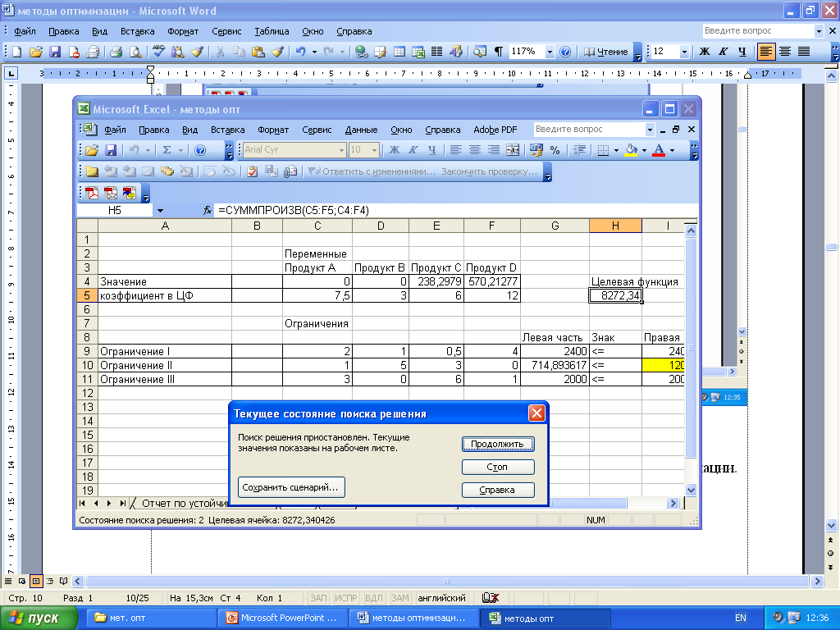Click the Convert to Adobe PDF icon
This screenshot has width=840, height=630.
click(92, 193)
